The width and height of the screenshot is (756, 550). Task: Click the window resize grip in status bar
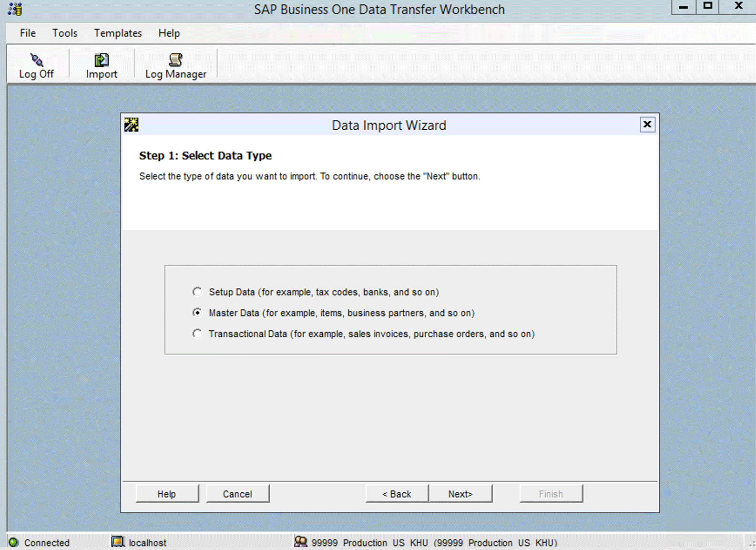click(x=752, y=544)
